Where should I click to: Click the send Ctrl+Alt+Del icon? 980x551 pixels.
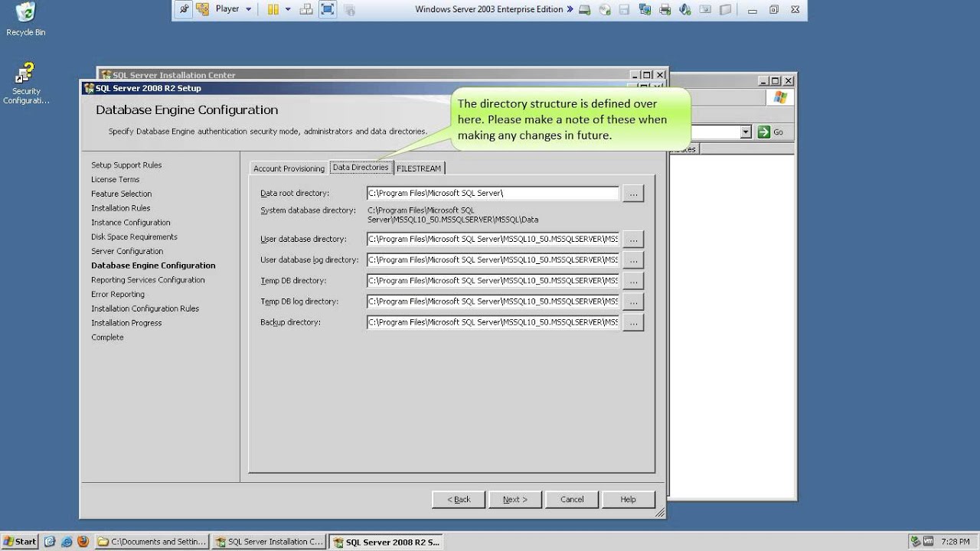(306, 9)
